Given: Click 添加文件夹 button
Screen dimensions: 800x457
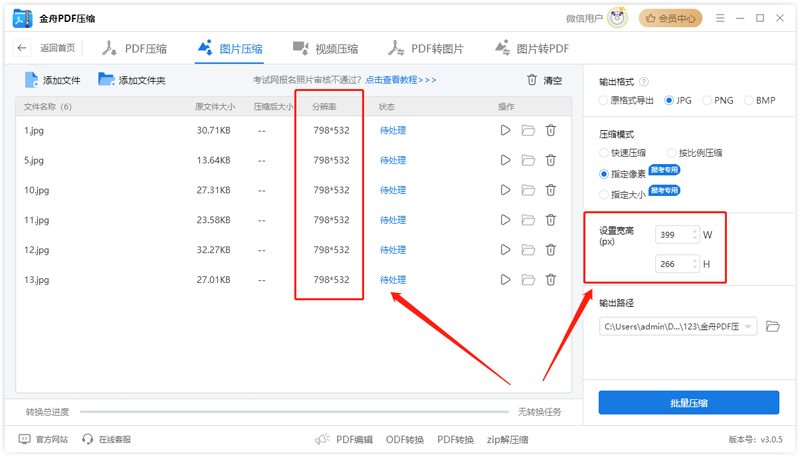Looking at the screenshot, I should click(x=132, y=80).
